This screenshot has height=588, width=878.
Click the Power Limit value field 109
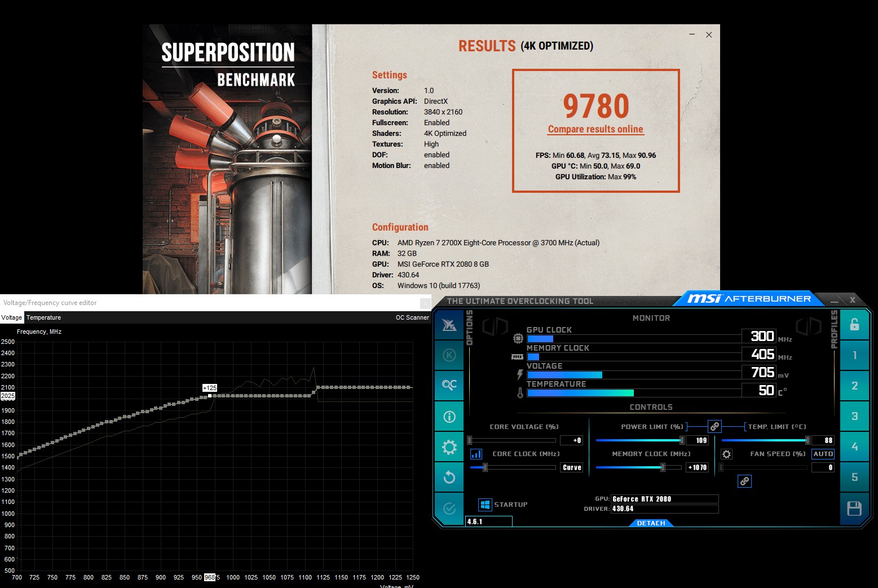click(697, 440)
